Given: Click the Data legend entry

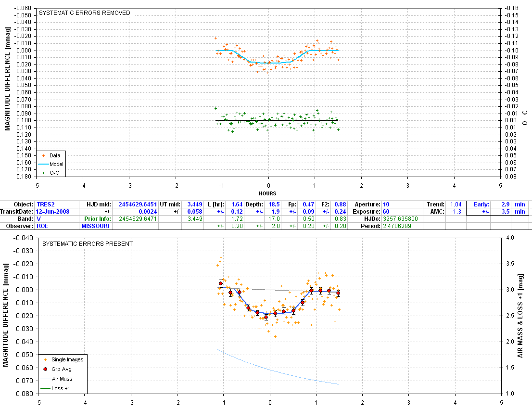Looking at the screenshot, I should [51, 155].
